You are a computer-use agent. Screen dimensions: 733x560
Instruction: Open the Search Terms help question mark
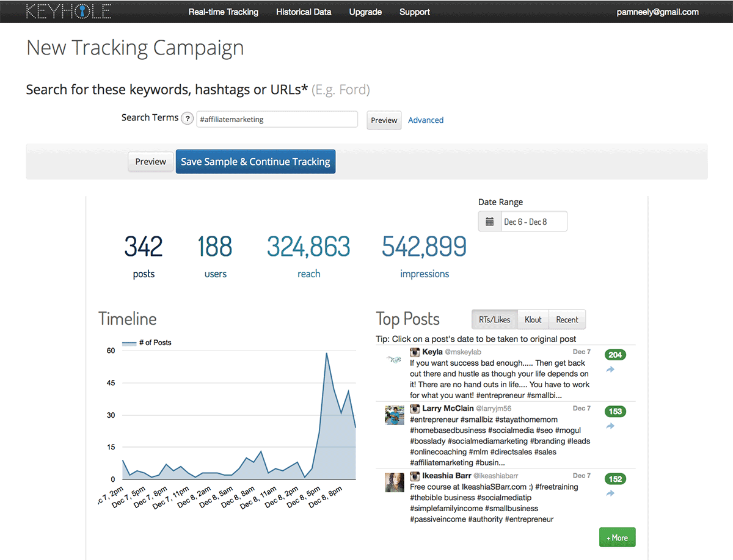tap(188, 118)
